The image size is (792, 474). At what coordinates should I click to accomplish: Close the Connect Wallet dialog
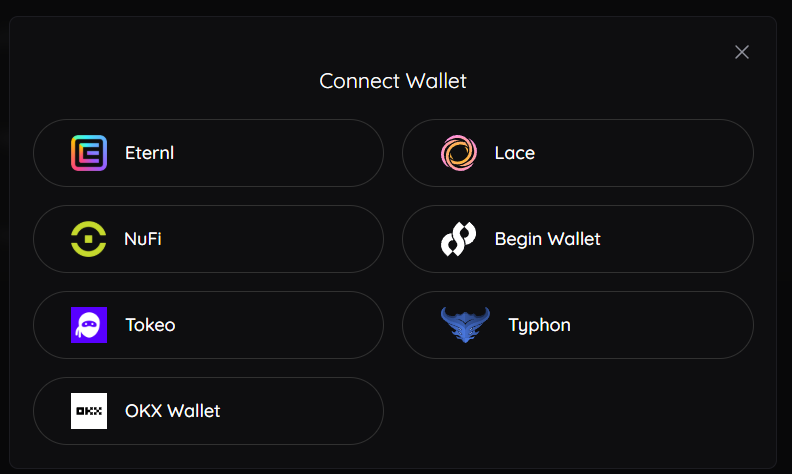[x=742, y=52]
